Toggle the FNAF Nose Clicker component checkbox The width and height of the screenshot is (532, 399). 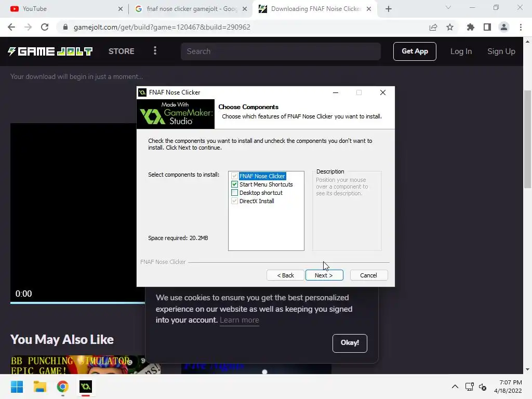coord(234,176)
